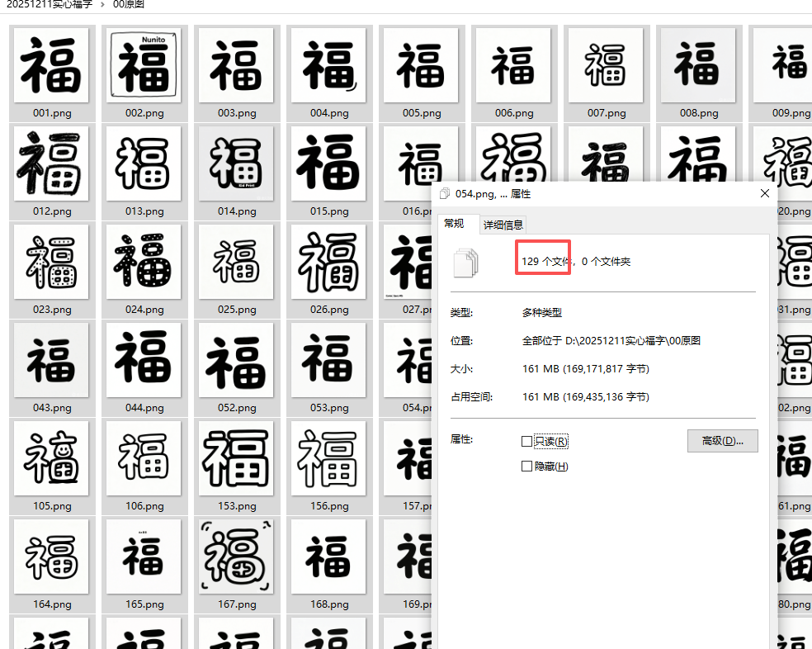Select the 012.png thumbnail
Viewport: 812px width, 649px height.
(x=51, y=163)
